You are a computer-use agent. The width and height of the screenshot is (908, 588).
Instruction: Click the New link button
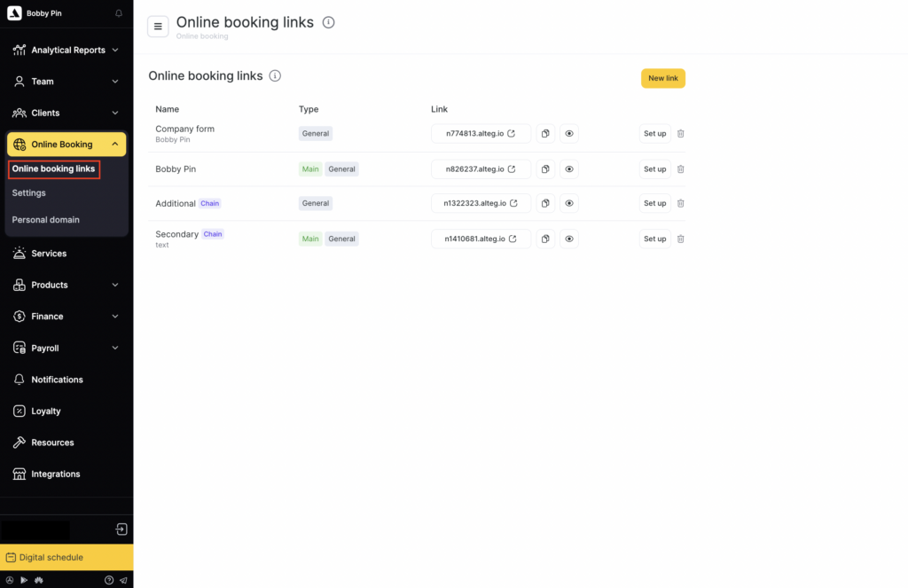pos(662,78)
